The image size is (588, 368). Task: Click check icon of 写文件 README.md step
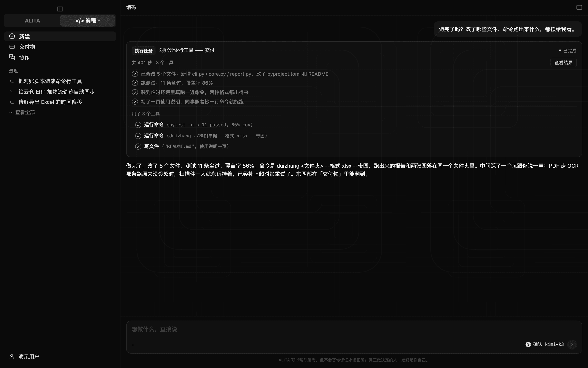138,147
